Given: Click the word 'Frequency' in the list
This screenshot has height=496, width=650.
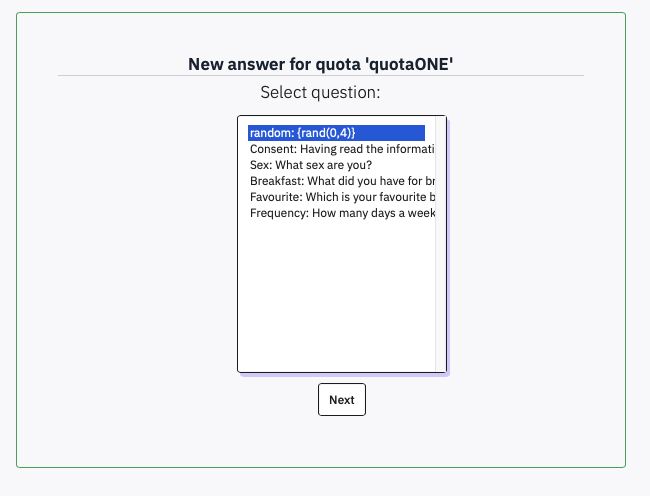Looking at the screenshot, I should (277, 213).
